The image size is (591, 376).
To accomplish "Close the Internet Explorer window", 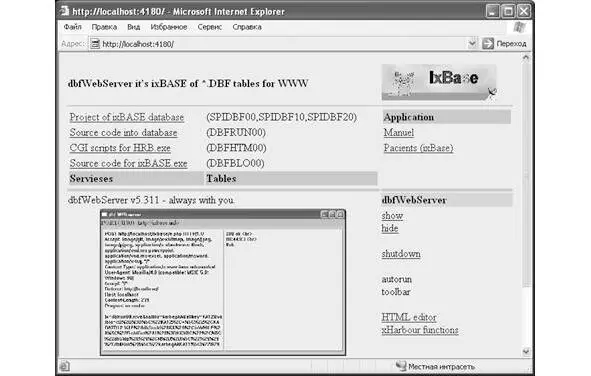I will pyautogui.click(x=524, y=11).
